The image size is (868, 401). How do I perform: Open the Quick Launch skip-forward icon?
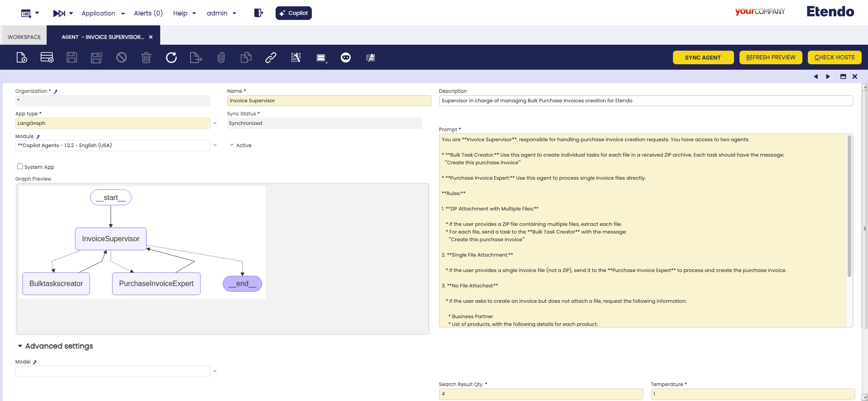(63, 13)
